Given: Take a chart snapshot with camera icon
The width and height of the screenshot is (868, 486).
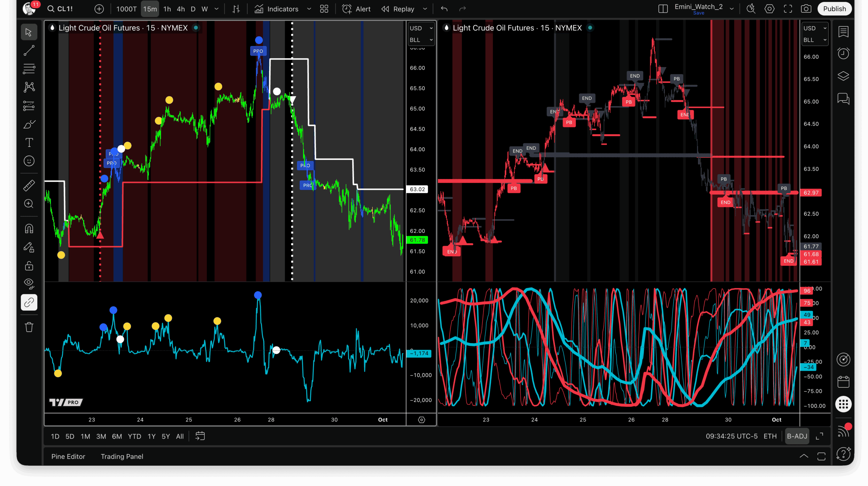Looking at the screenshot, I should coord(806,9).
